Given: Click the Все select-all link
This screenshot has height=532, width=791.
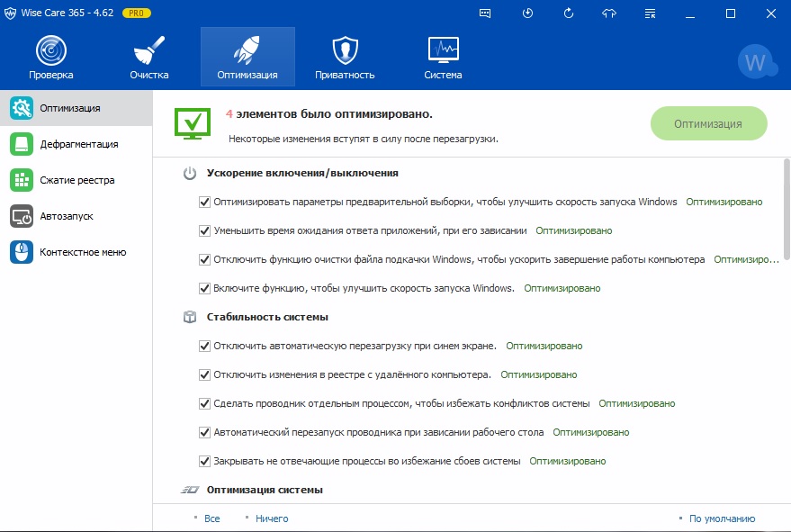Looking at the screenshot, I should point(211,518).
